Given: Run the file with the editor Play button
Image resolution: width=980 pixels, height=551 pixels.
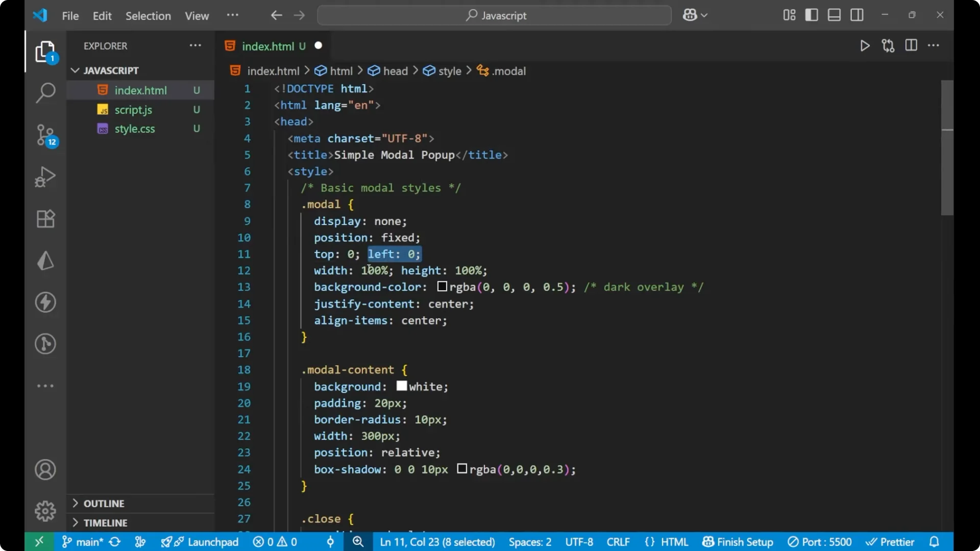Looking at the screenshot, I should (865, 45).
